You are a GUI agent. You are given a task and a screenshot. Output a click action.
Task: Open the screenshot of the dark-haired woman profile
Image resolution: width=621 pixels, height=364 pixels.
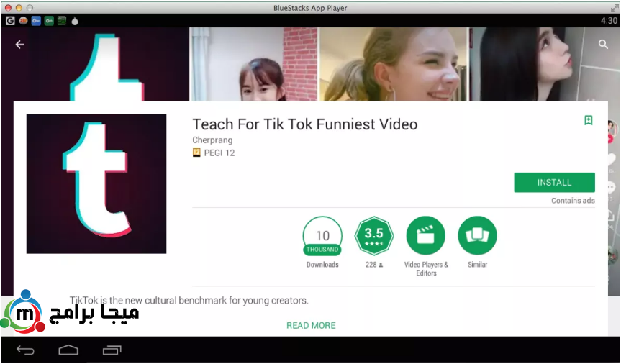545,64
